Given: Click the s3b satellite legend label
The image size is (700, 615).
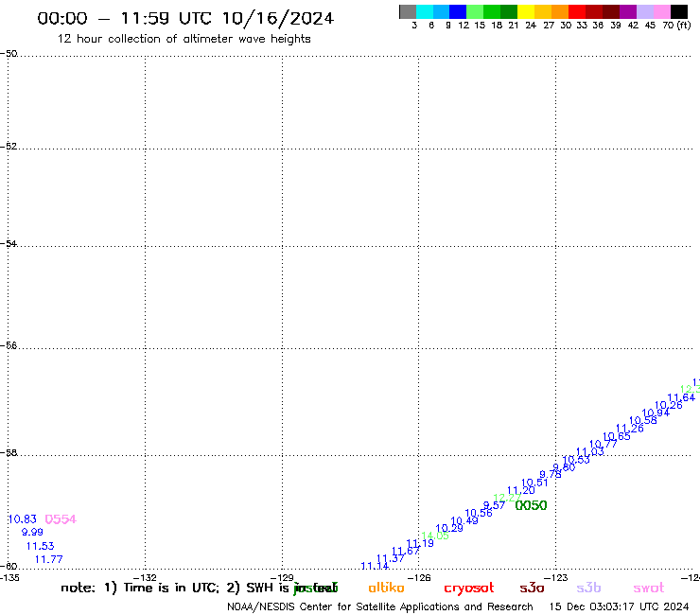Looking at the screenshot, I should 588,588.
